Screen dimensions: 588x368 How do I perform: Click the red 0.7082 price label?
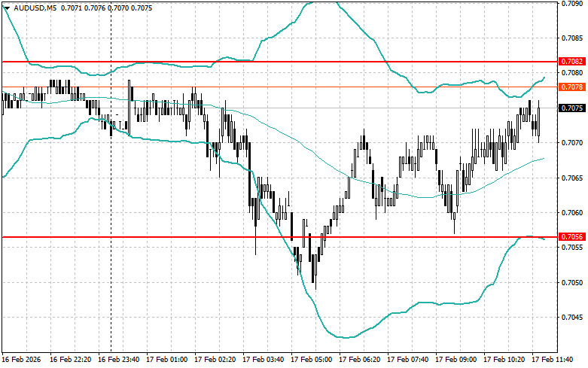click(x=572, y=62)
